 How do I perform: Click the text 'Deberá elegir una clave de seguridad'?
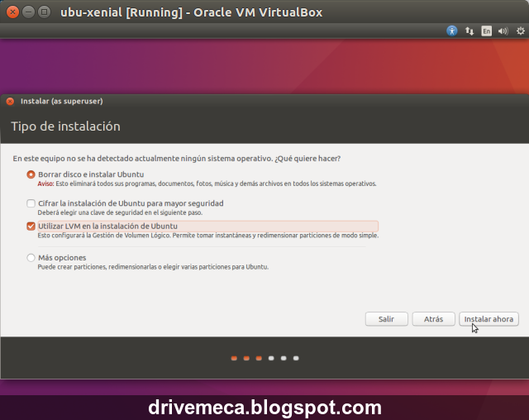tap(120, 212)
